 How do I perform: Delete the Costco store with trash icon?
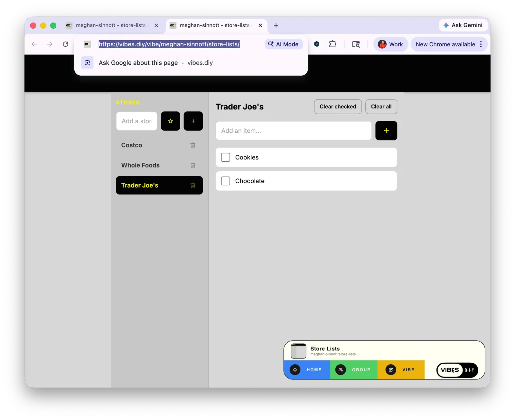193,145
